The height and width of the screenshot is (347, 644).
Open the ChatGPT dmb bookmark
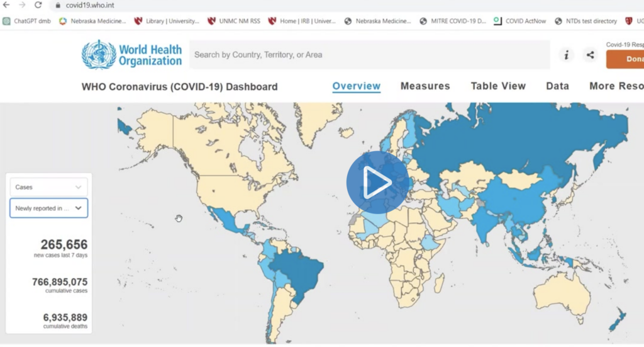26,21
